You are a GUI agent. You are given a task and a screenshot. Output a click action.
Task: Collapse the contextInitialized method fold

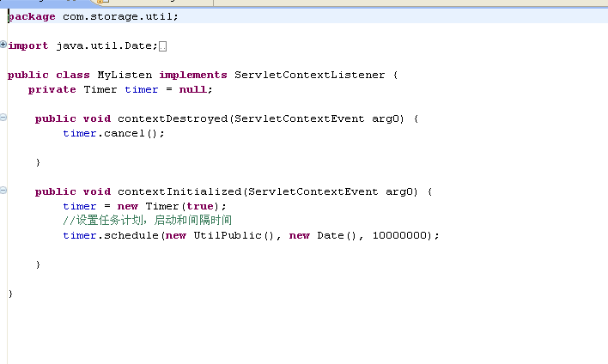3,190
